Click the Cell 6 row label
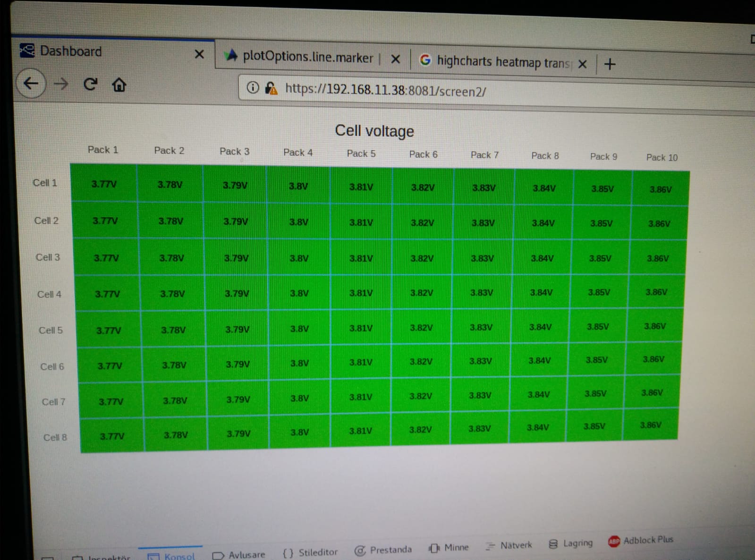This screenshot has width=755, height=560. [x=52, y=366]
